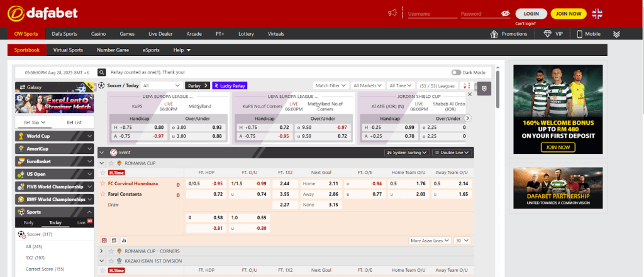Screen dimensions: 644x277
Task: Open the 30 odds-count dropdown
Action: click(462, 241)
